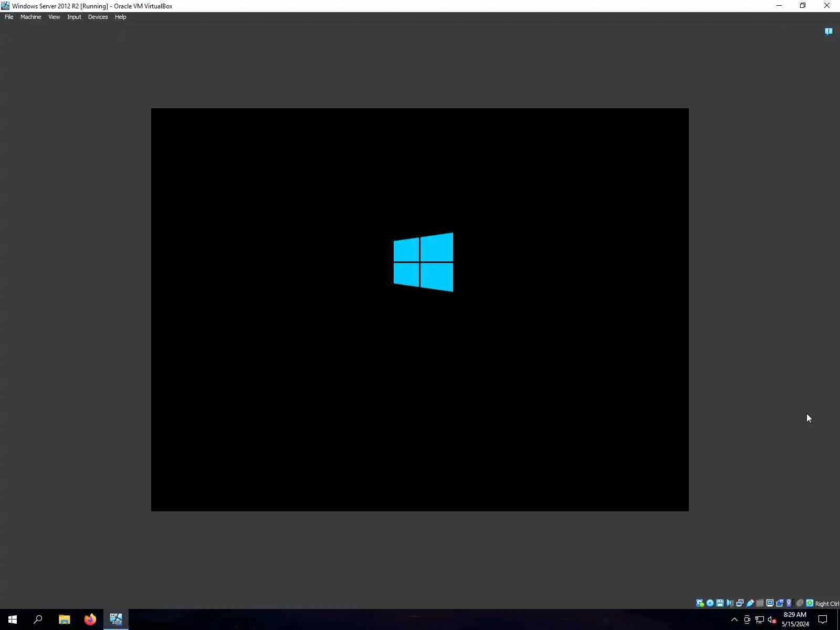Click inside the VM guest screen
This screenshot has width=840, height=630.
pos(420,309)
